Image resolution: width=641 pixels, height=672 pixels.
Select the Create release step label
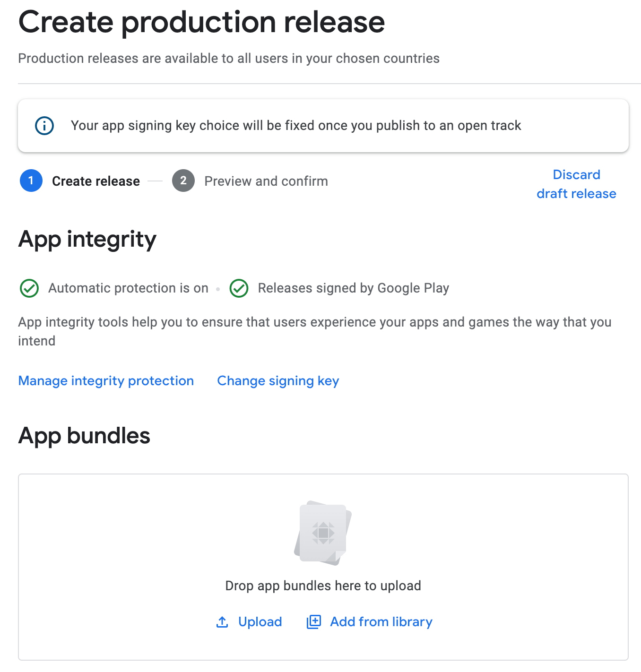tap(96, 181)
